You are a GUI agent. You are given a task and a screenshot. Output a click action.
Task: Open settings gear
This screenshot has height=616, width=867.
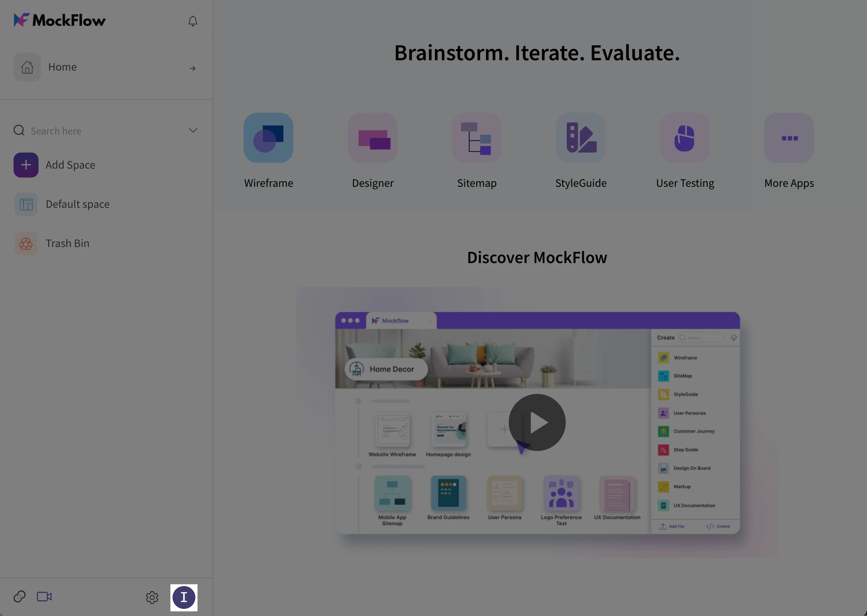tap(152, 597)
